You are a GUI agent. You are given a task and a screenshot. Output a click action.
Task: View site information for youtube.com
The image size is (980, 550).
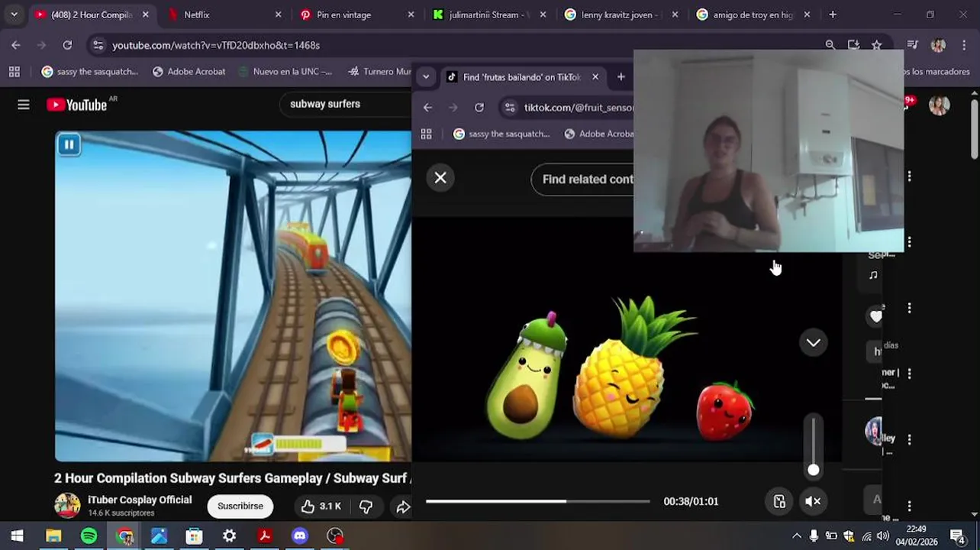pyautogui.click(x=98, y=45)
